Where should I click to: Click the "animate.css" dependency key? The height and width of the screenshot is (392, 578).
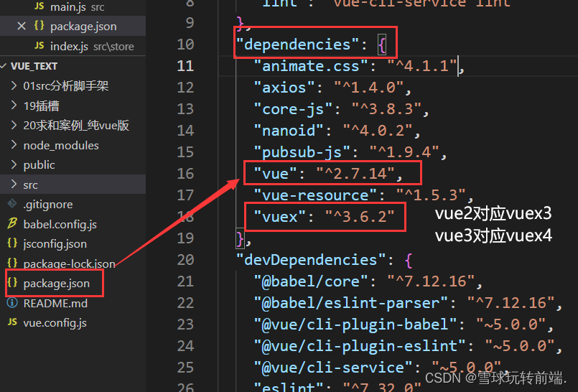click(311, 66)
